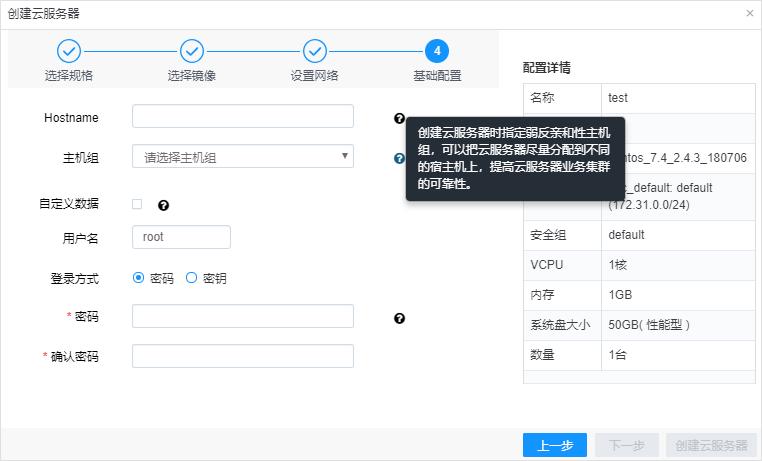Image resolution: width=762 pixels, height=461 pixels.
Task: Click the name value test
Action: 618,98
